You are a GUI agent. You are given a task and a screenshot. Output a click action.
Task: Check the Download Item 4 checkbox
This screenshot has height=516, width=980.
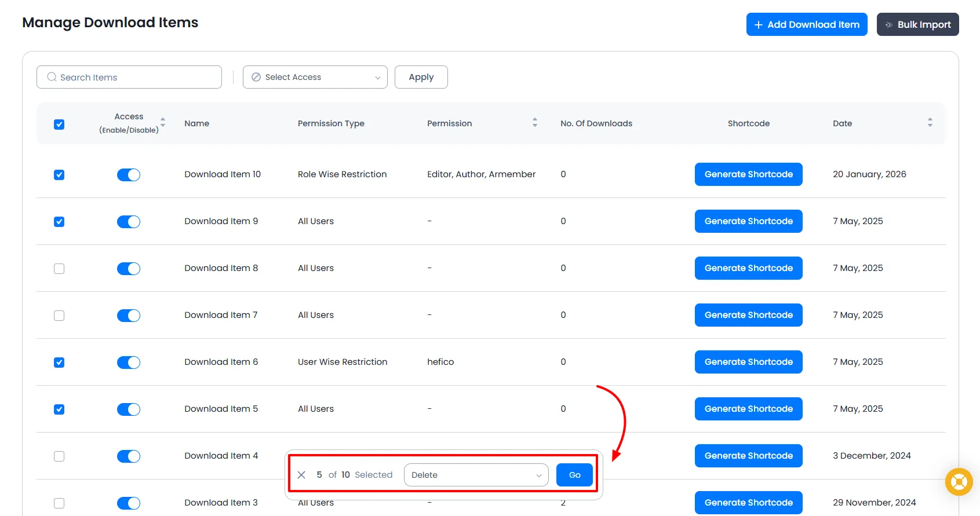[59, 456]
